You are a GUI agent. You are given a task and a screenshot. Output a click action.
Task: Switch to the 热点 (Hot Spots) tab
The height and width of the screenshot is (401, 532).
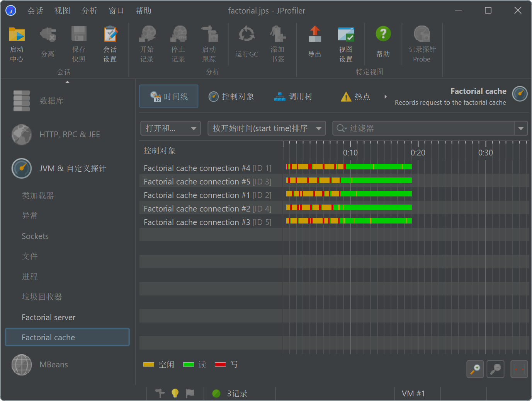point(355,97)
